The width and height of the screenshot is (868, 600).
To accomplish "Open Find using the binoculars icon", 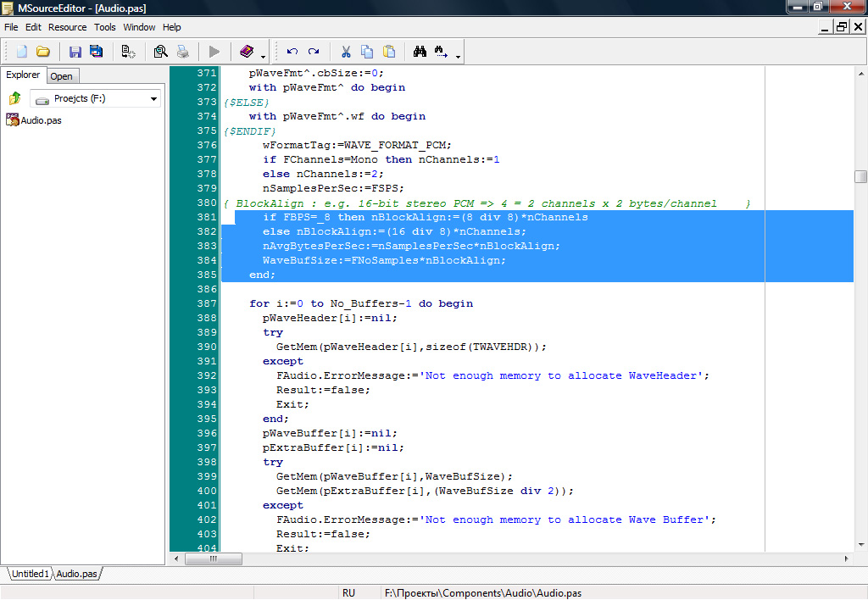I will coord(422,52).
